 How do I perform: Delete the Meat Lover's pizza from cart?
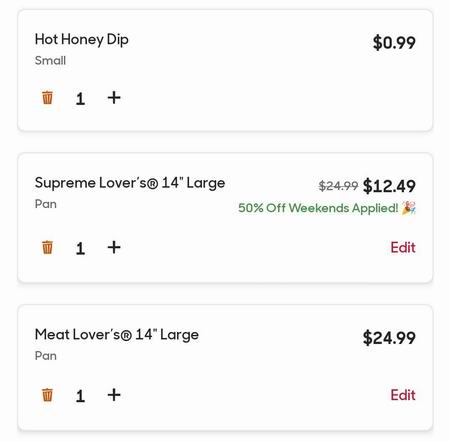tap(47, 395)
